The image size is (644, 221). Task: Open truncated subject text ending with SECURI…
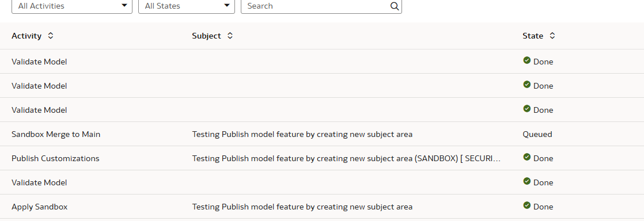click(346, 158)
